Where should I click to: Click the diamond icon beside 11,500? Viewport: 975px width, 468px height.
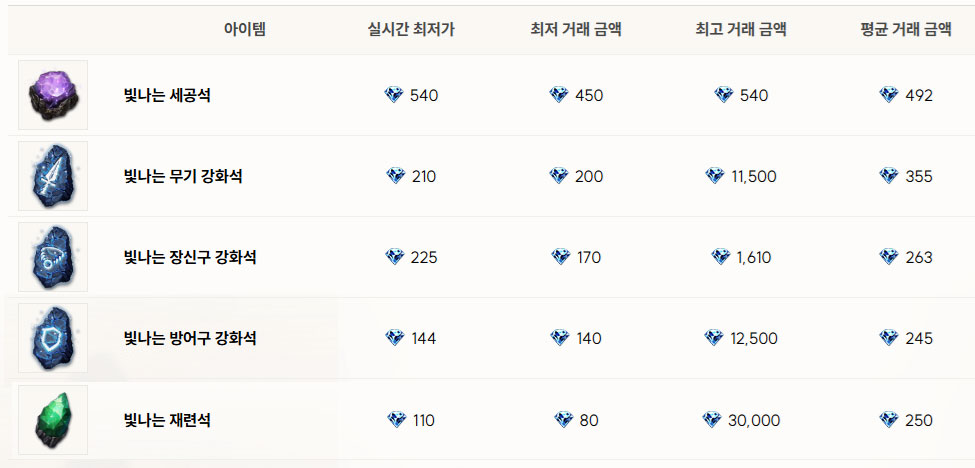(x=714, y=176)
